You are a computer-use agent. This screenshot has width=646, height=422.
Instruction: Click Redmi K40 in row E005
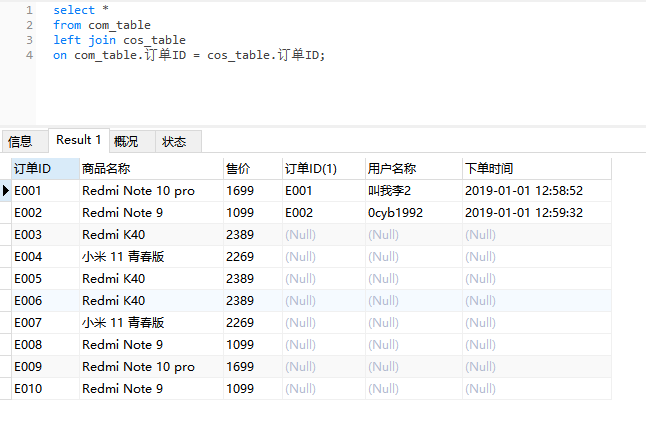[x=151, y=279]
